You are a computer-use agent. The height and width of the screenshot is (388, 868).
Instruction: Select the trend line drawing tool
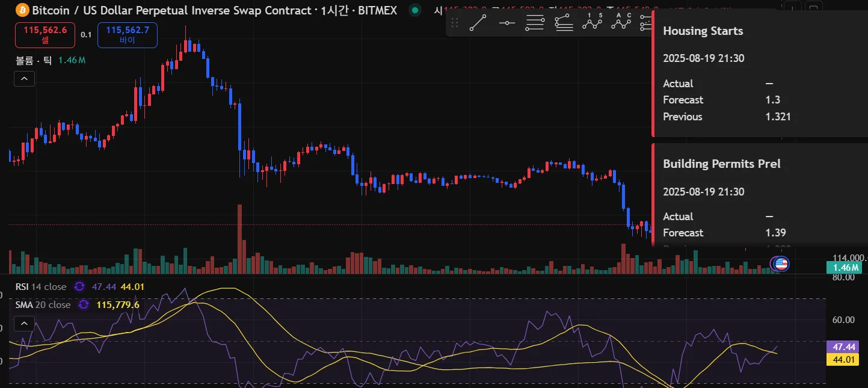click(x=478, y=23)
